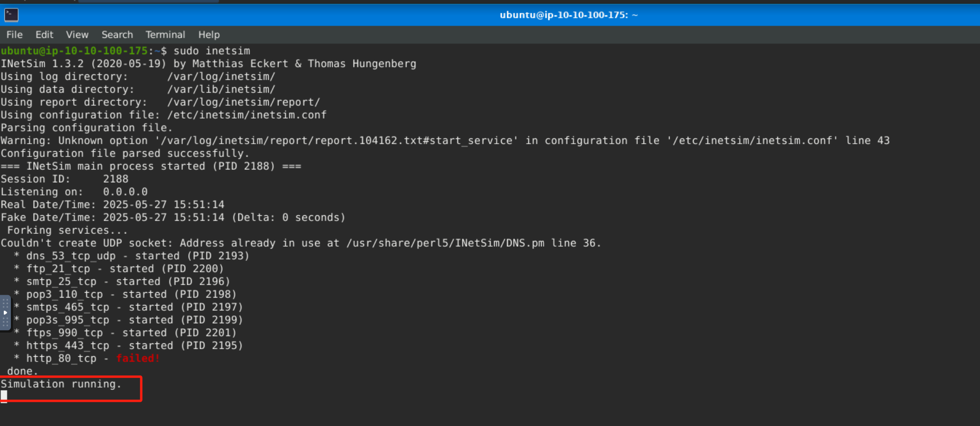Open the Terminal menu
Screen dimensions: 980x426
pyautogui.click(x=165, y=35)
